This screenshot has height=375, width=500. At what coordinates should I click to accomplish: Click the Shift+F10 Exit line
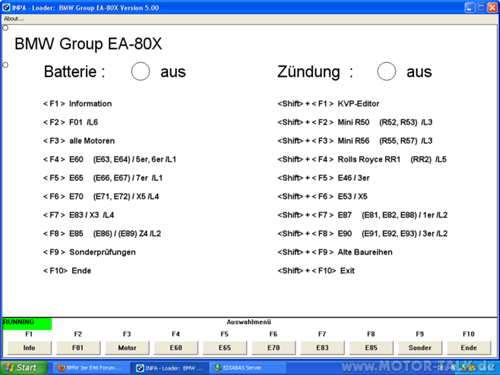[x=316, y=271]
